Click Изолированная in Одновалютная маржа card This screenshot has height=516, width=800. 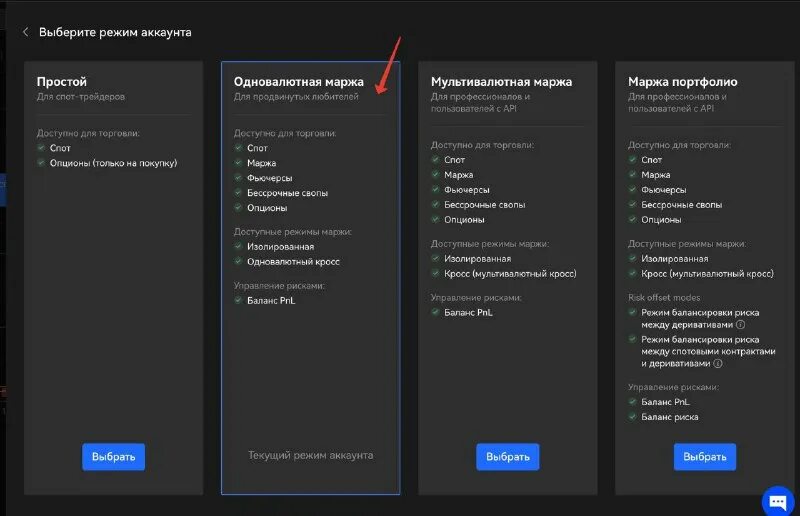(281, 247)
